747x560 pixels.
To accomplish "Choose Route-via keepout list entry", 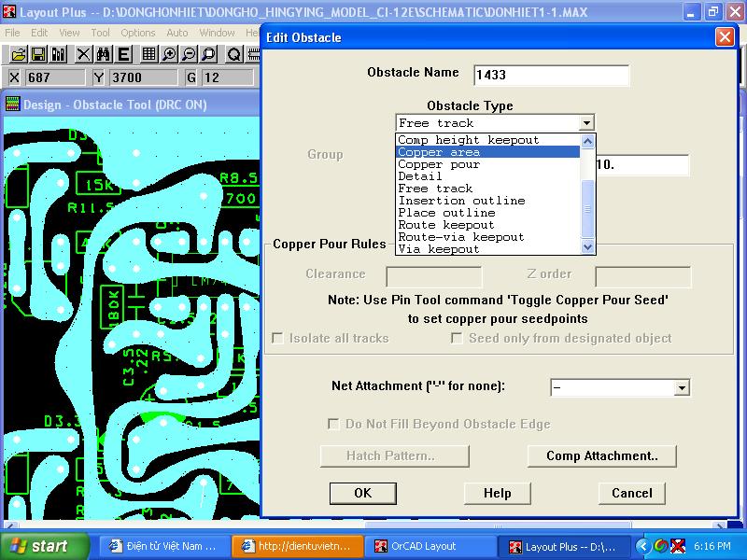I will pyautogui.click(x=487, y=237).
